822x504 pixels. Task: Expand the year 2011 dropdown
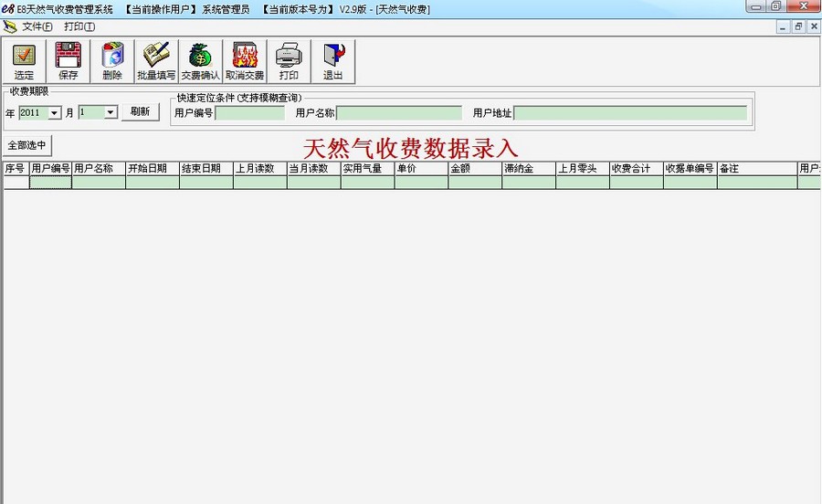coord(55,112)
